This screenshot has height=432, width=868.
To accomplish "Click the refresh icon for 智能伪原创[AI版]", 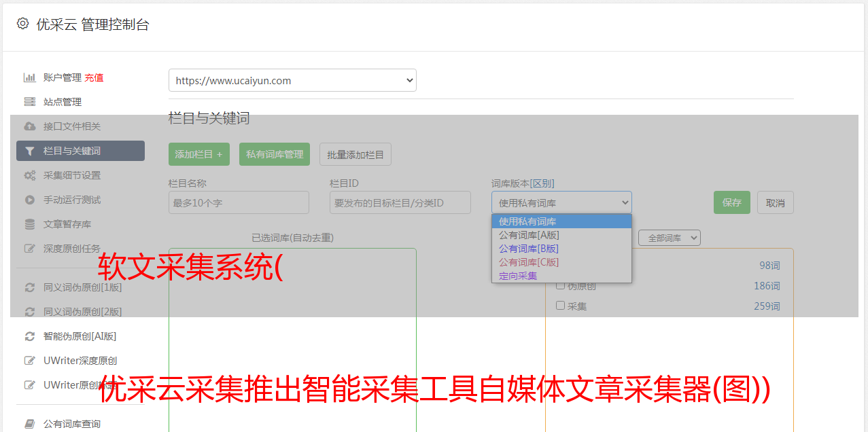I will point(30,336).
